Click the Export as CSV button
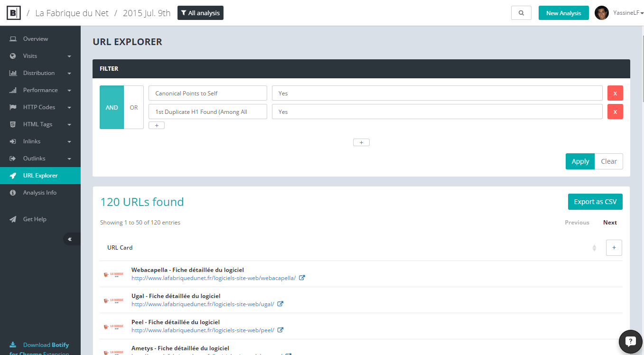 [x=595, y=202]
